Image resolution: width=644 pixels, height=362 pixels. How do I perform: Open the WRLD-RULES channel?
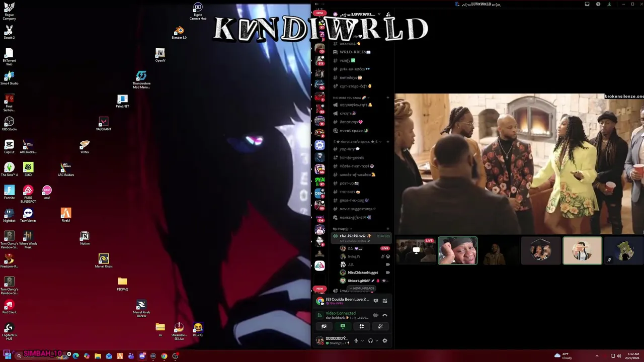point(355,52)
